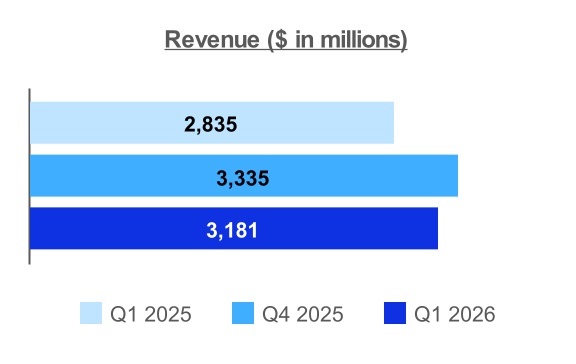The height and width of the screenshot is (364, 576).
Task: Click the Q4 2025 legend label
Action: click(x=303, y=314)
